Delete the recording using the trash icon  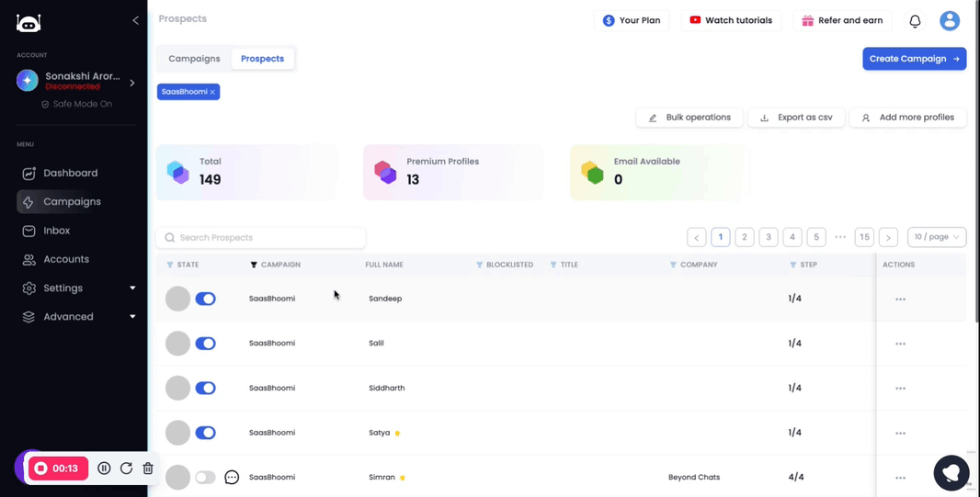point(147,469)
